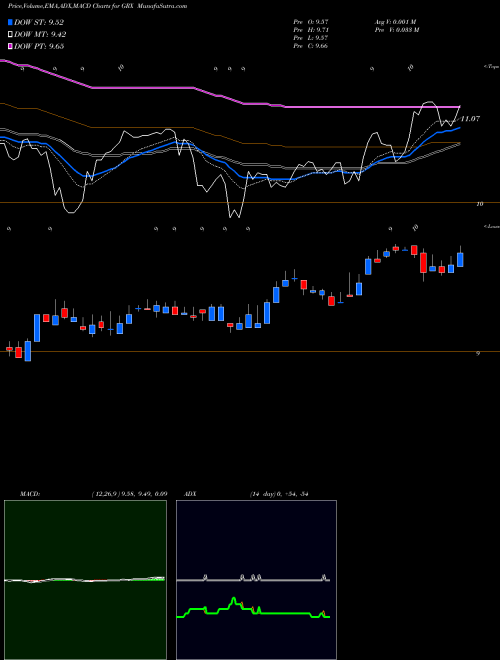
Task: Click the 'Pre L: 9.57' low value
Action: tap(311, 38)
